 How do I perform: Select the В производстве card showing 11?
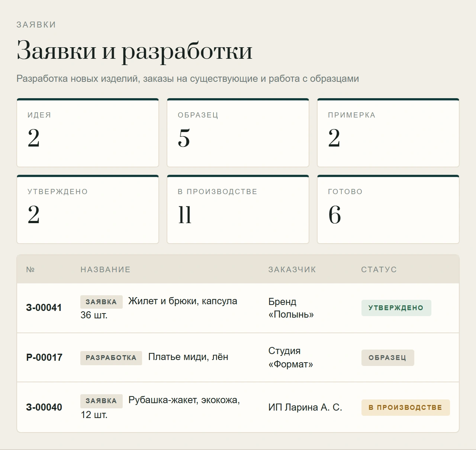pyautogui.click(x=238, y=209)
